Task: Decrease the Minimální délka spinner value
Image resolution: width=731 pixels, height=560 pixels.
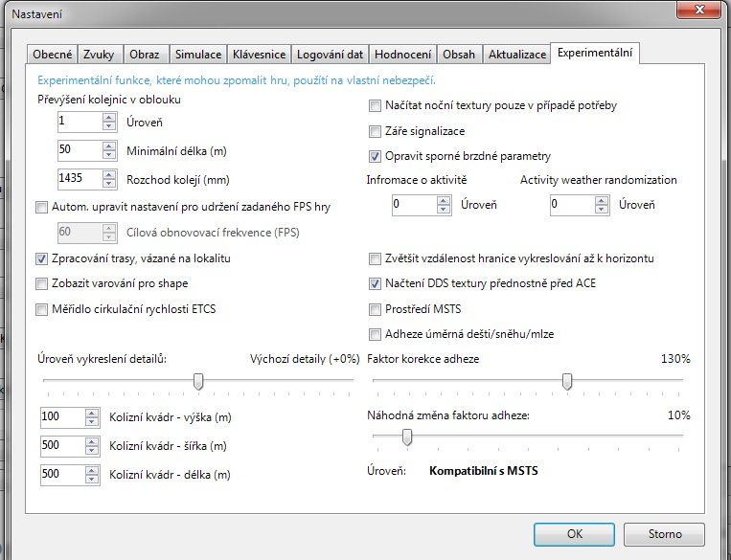Action: click(108, 155)
